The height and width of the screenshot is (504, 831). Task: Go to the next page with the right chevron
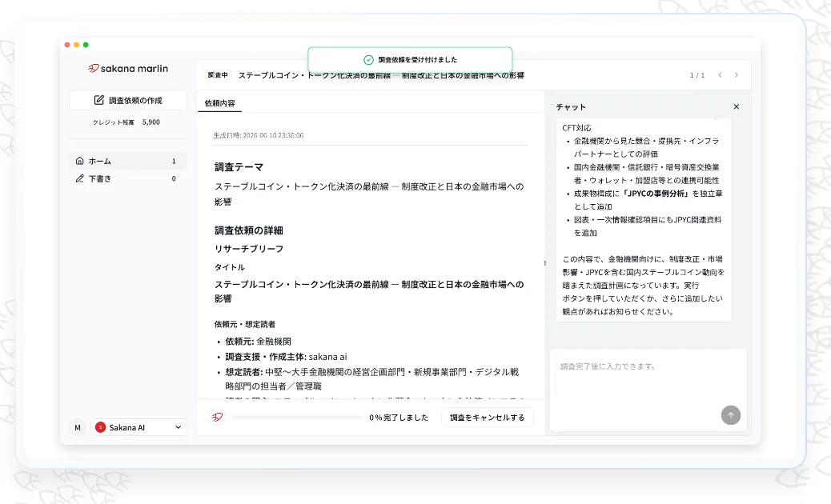point(737,75)
